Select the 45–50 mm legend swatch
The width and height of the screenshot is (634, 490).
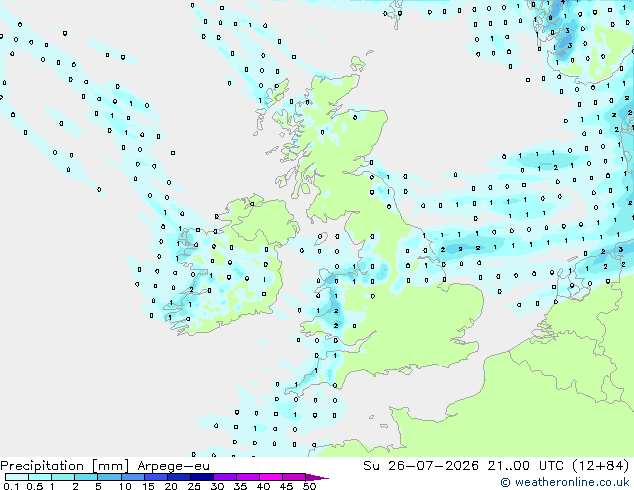point(294,477)
